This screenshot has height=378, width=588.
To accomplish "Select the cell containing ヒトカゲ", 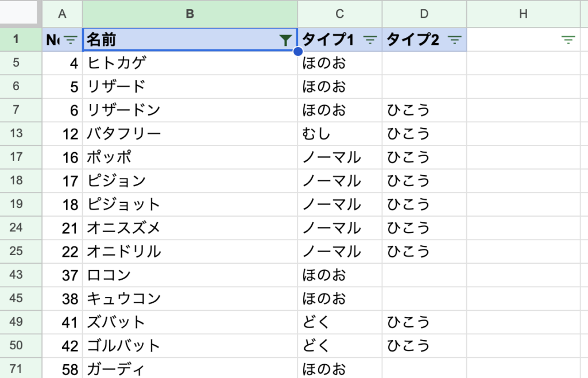I will coord(190,63).
